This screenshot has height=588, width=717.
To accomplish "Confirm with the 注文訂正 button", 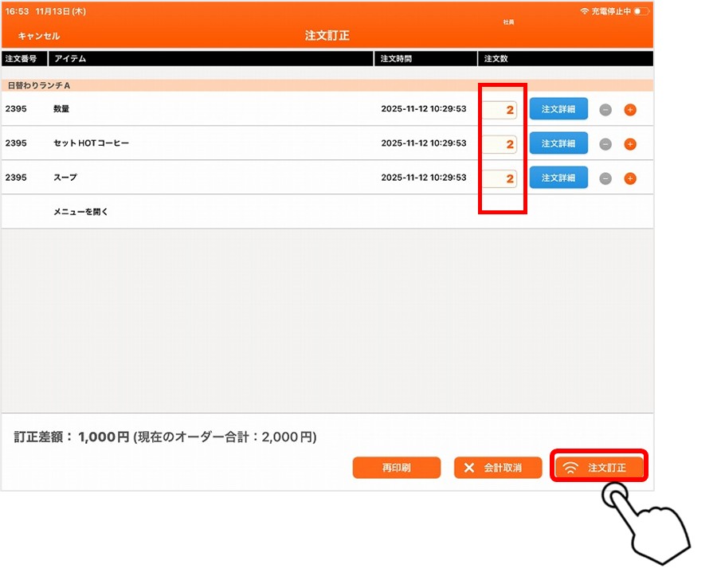I will coord(599,468).
